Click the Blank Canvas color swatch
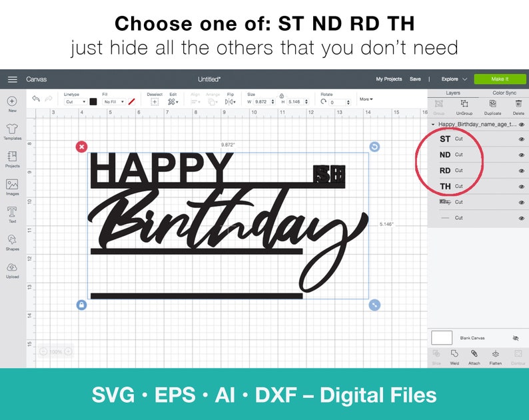The height and width of the screenshot is (420, 529). click(442, 337)
